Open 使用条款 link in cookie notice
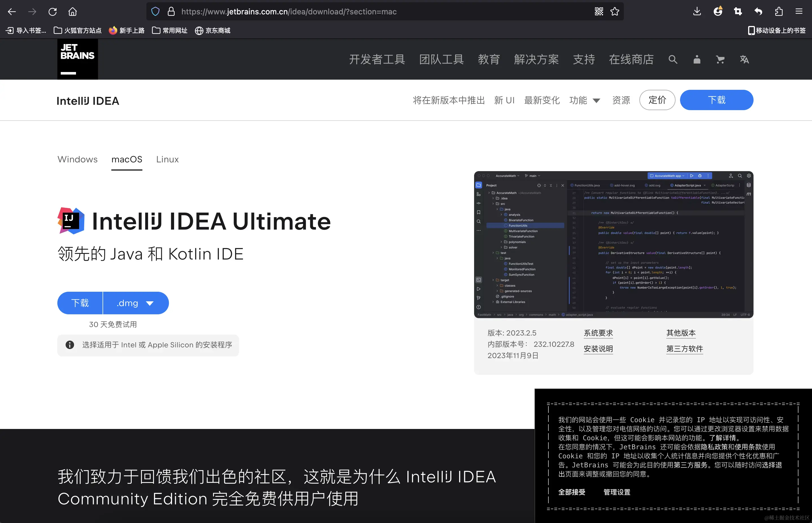812x523 pixels. (x=748, y=447)
